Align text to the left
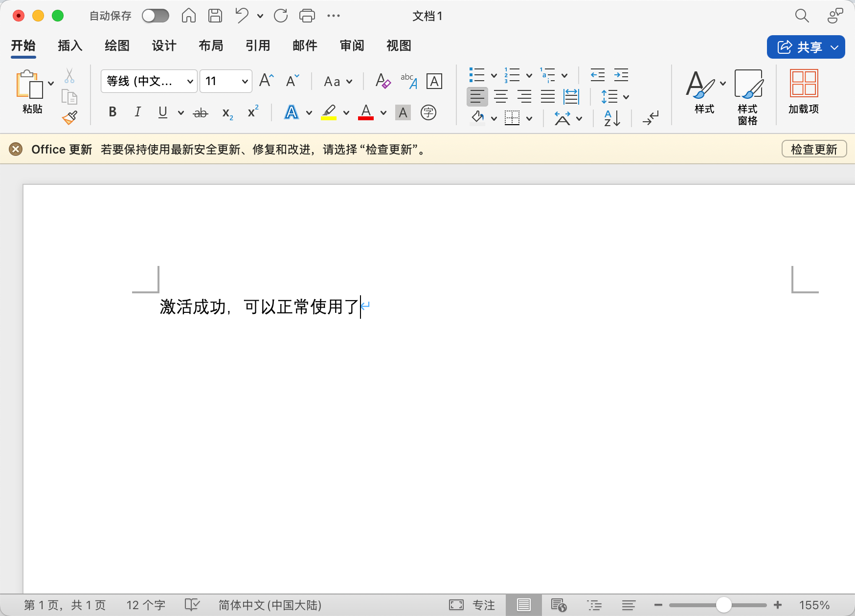 (x=477, y=97)
